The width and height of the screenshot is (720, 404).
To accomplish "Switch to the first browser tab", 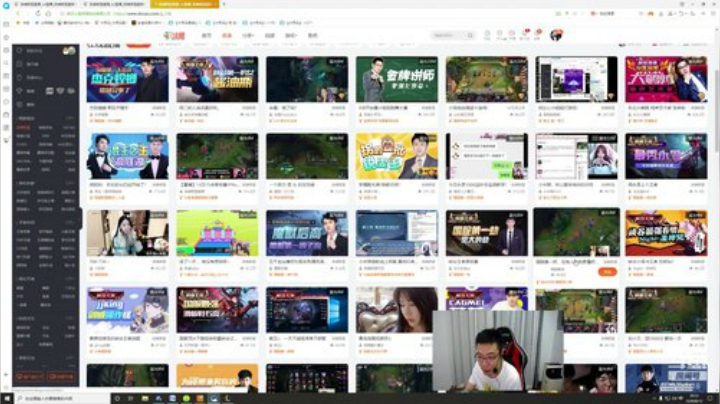I will click(46, 4).
